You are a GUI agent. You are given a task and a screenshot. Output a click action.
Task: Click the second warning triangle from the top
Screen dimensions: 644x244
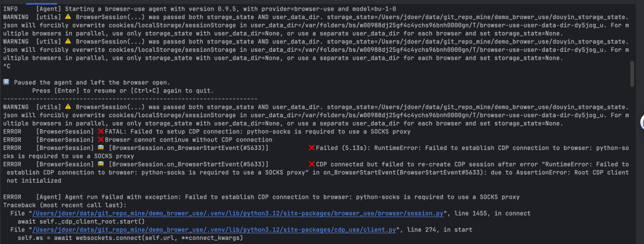pos(68,42)
